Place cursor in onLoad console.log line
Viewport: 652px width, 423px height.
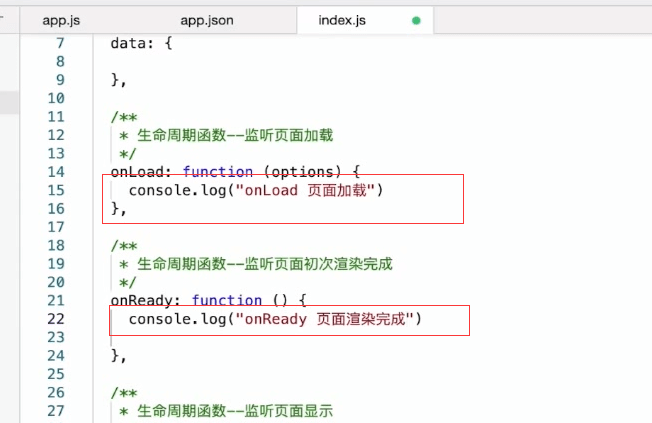(256, 190)
